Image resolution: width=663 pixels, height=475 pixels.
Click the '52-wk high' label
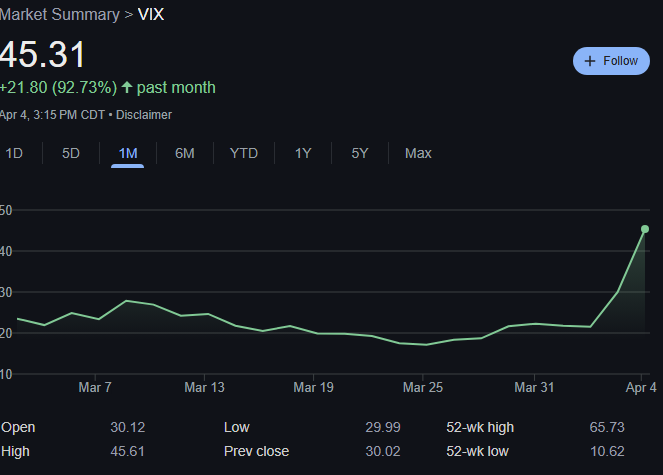[480, 427]
